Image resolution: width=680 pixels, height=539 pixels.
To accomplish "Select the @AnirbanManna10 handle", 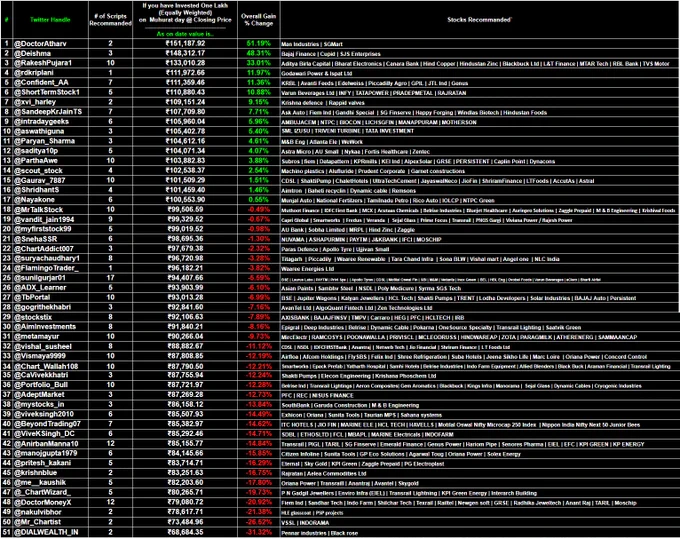I will coord(46,444).
